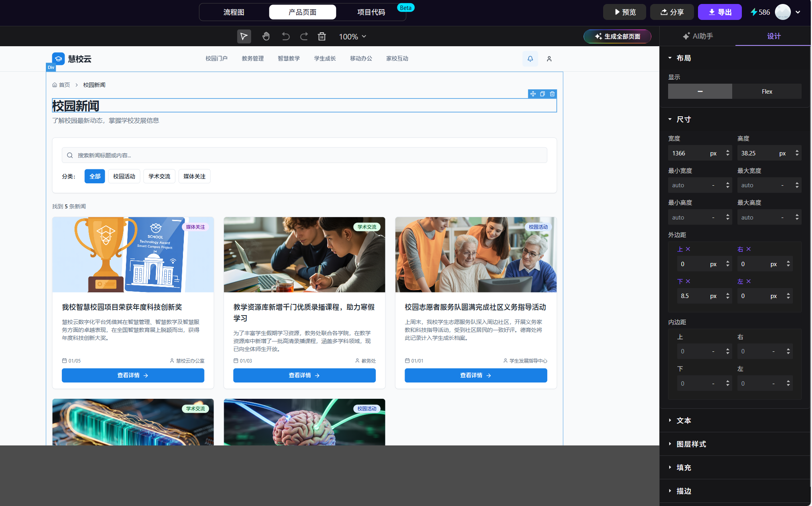Viewport: 812px width, 506px height.
Task: Open the account avatar menu
Action: pos(783,12)
